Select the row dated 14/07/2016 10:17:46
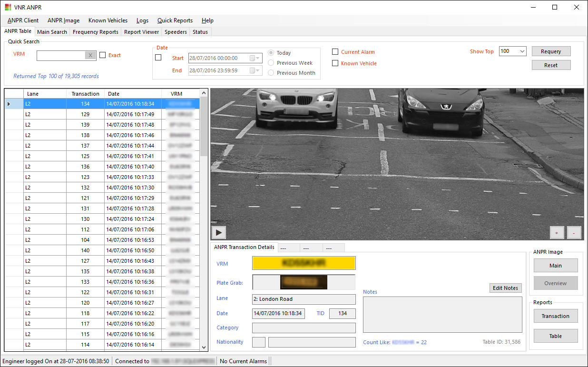Image resolution: width=588 pixels, height=367 pixels. (x=102, y=135)
